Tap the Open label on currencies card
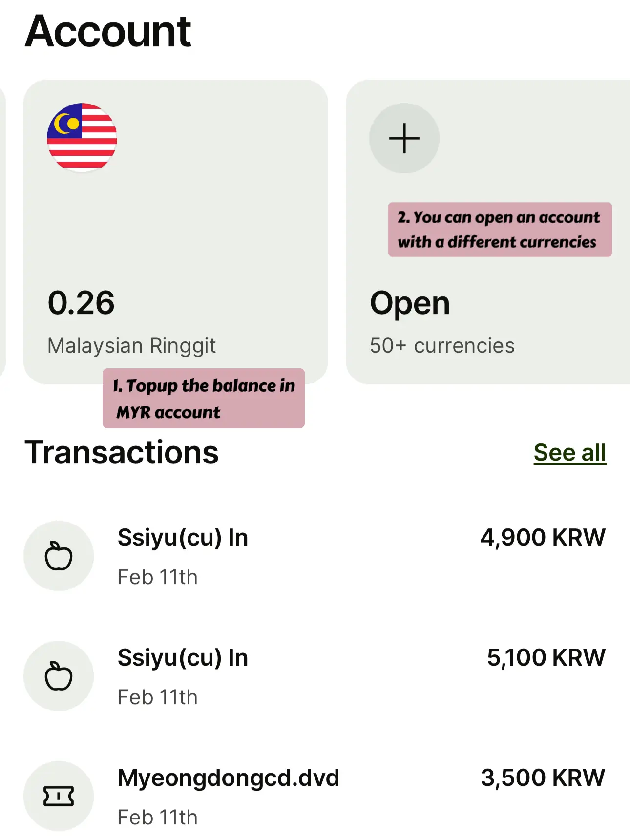 [x=410, y=304]
